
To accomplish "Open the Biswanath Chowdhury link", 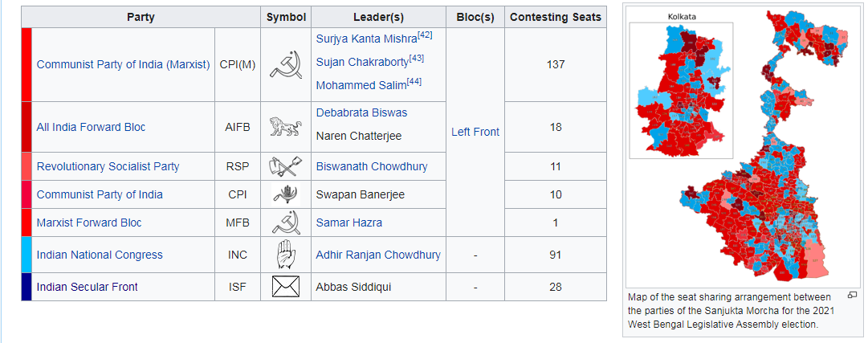I will (x=371, y=166).
